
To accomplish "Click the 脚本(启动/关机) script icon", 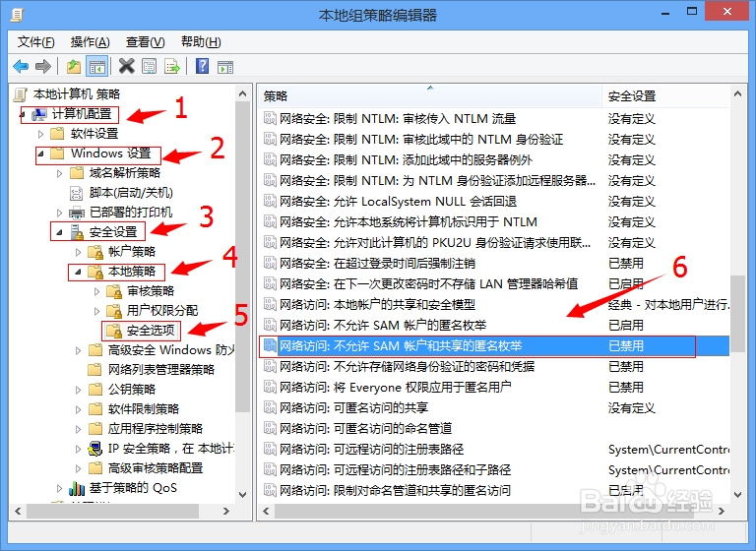I will pos(76,193).
